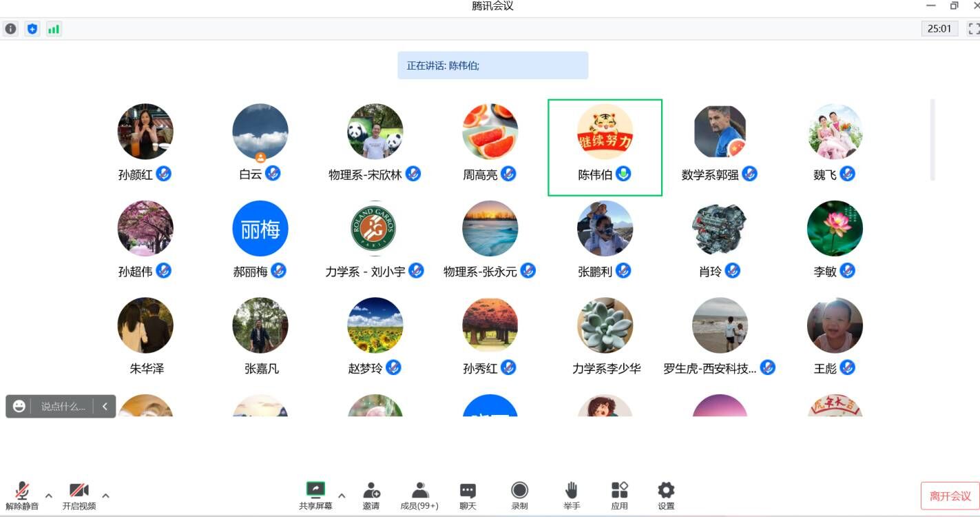Expand audio options arrow beside 解除静音
This screenshot has height=517, width=980.
[x=49, y=495]
